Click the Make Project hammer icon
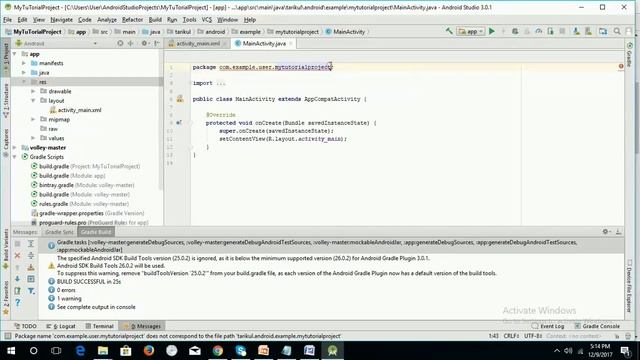This screenshot has width=640, height=360. pos(449,31)
